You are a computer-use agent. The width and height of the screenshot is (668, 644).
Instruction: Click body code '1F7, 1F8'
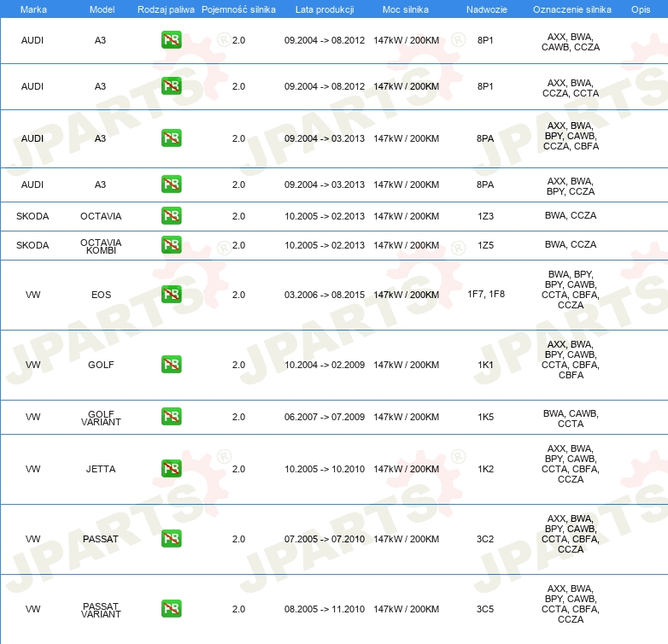coord(486,295)
